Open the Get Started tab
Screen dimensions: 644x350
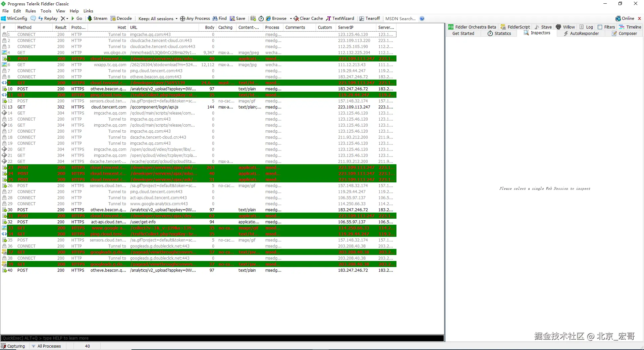(x=463, y=33)
